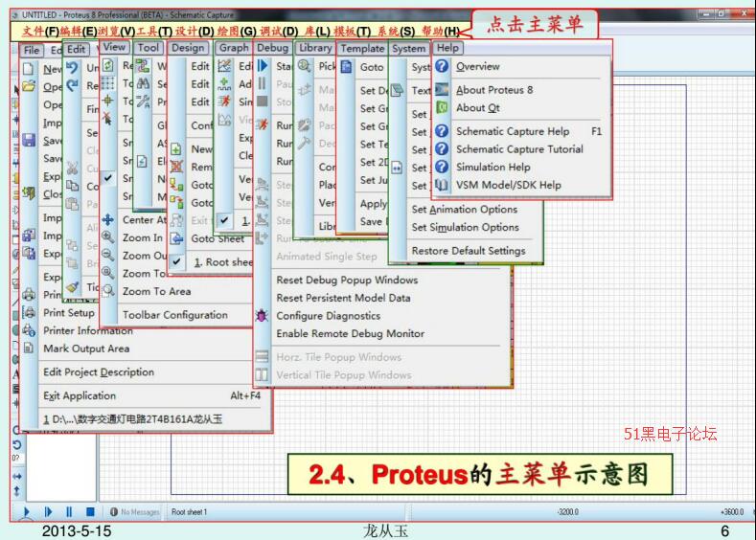Click the Printer Information icon
Image resolution: width=756 pixels, height=540 pixels.
point(29,330)
